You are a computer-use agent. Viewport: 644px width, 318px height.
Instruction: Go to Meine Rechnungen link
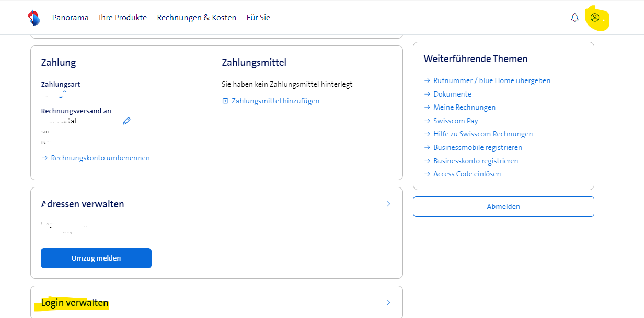click(464, 108)
